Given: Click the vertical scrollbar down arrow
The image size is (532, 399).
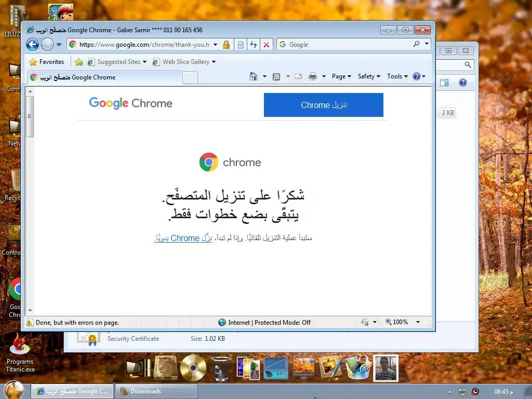Looking at the screenshot, I should click(x=30, y=311).
